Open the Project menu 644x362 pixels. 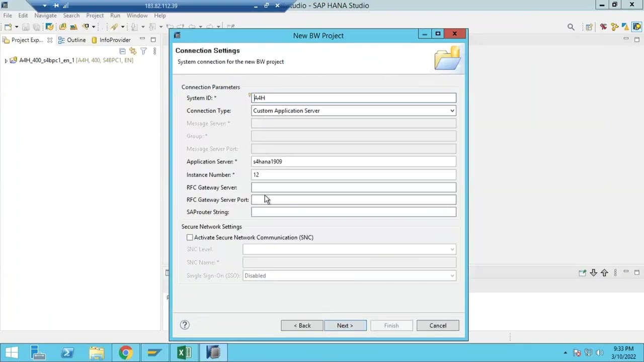click(95, 16)
